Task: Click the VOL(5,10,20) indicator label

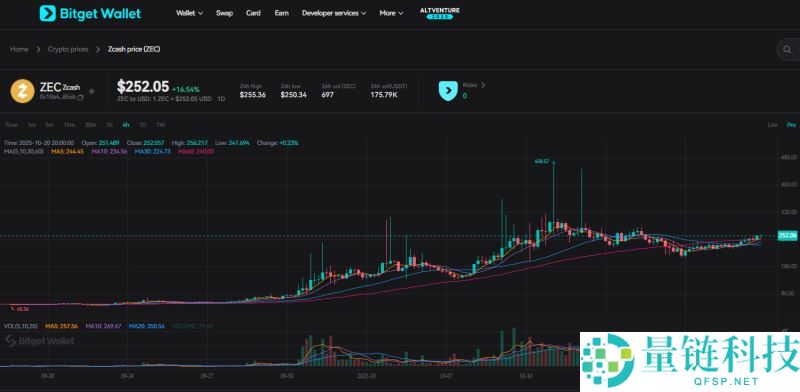Action: tap(20, 326)
